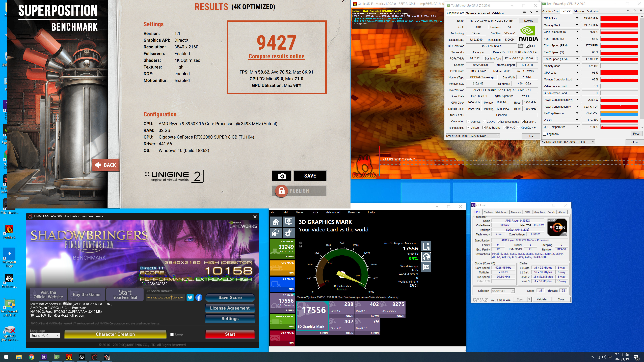Open the Microsoft Edge desktop shortcut
This screenshot has width=644, height=362.
9,258
